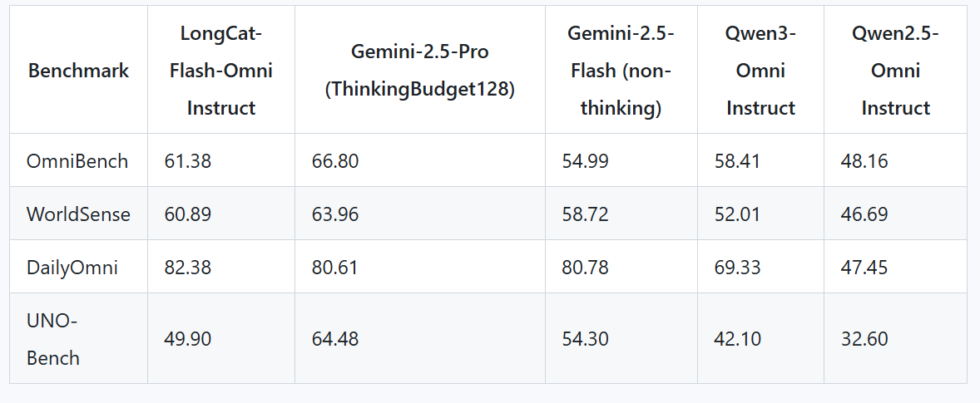Click the 82.38 DailyOmni score

tap(188, 267)
